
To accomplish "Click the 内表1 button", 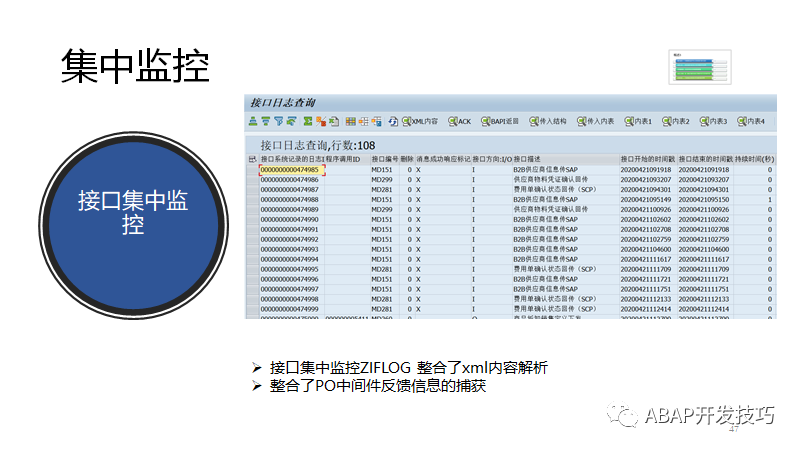I will pyautogui.click(x=638, y=121).
